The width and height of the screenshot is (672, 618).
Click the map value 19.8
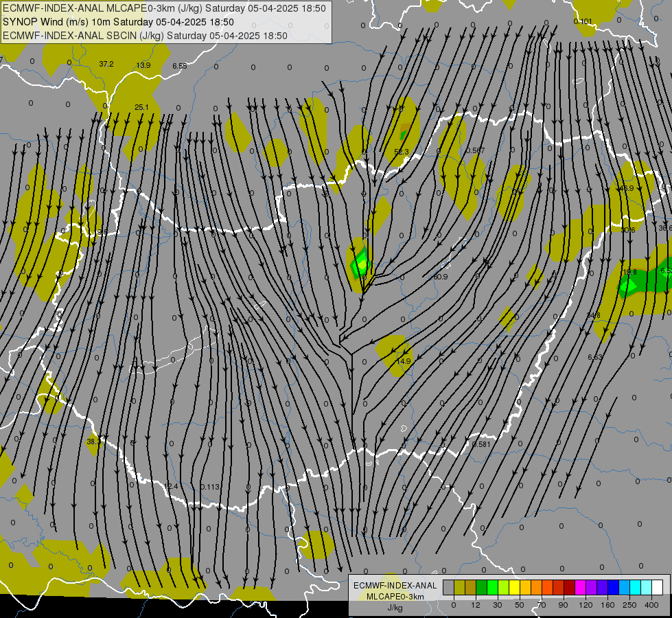tap(629, 273)
